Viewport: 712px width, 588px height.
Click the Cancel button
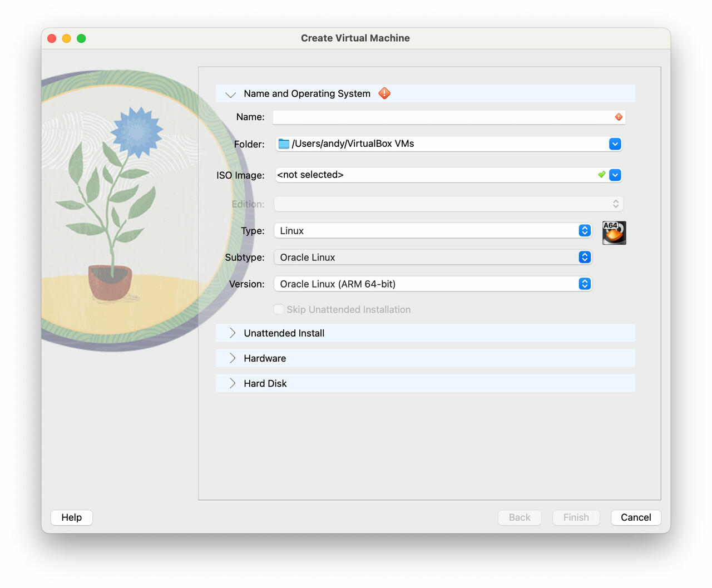click(x=636, y=517)
